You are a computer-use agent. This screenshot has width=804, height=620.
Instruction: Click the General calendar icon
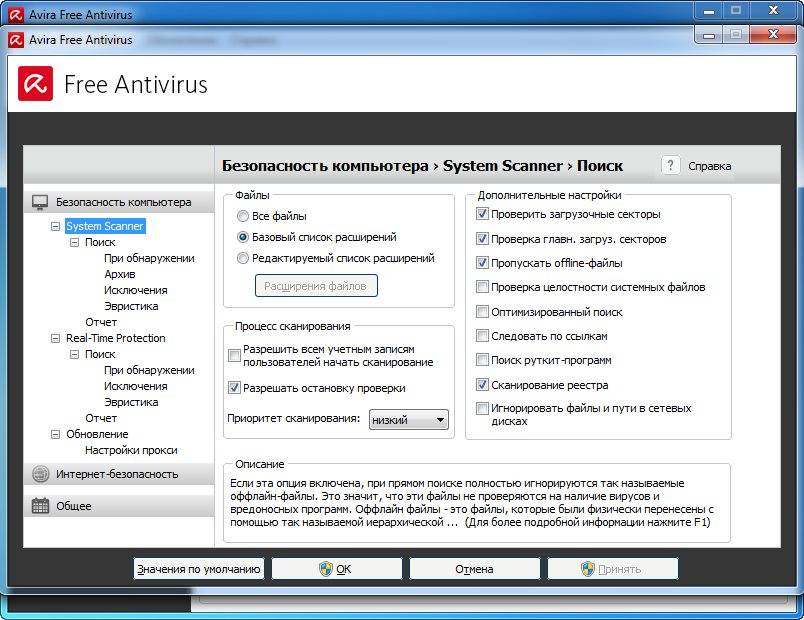coord(41,506)
